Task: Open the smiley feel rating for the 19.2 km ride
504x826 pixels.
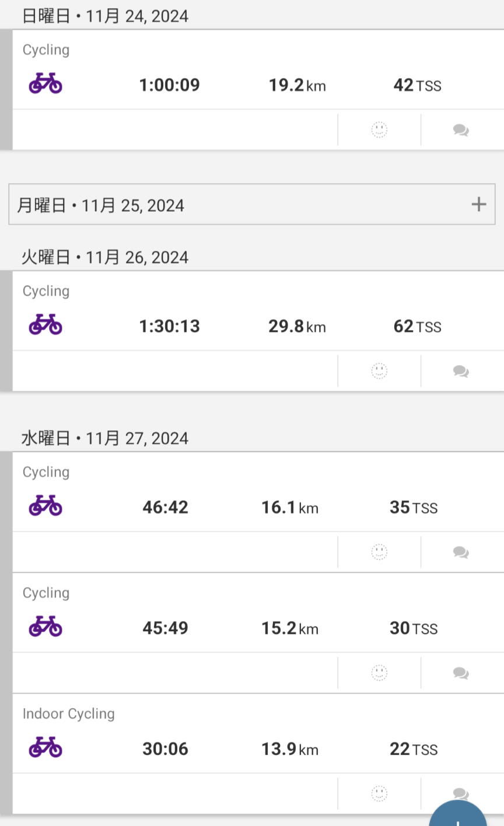Action: (x=379, y=129)
